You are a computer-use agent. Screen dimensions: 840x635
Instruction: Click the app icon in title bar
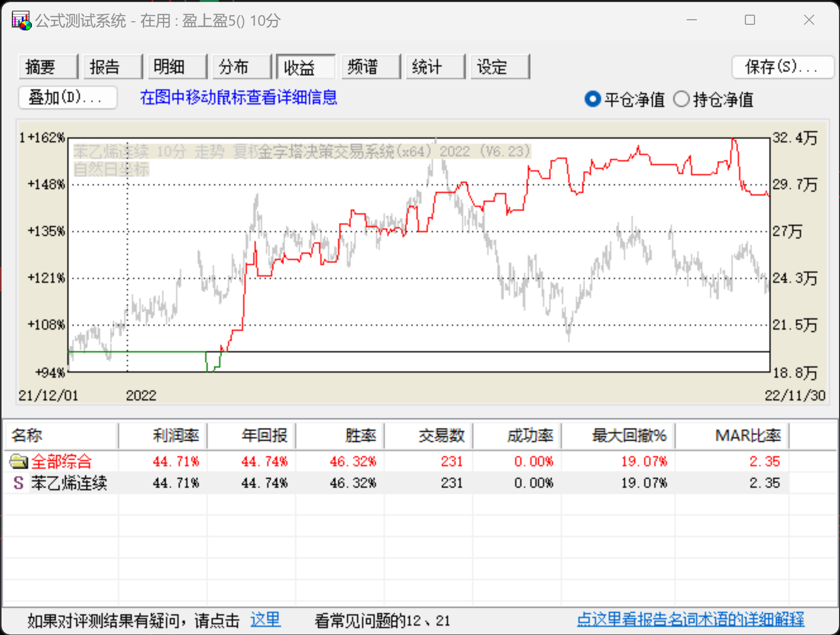21,21
